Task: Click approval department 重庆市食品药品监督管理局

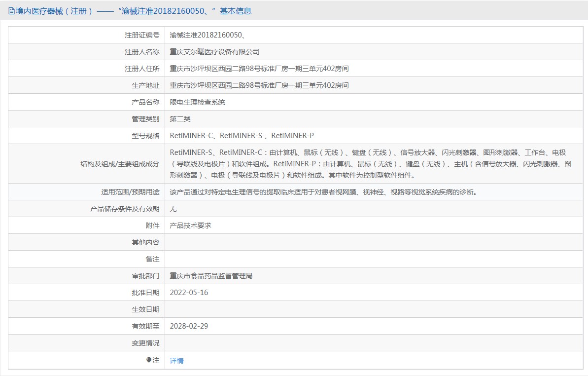Action: click(211, 276)
